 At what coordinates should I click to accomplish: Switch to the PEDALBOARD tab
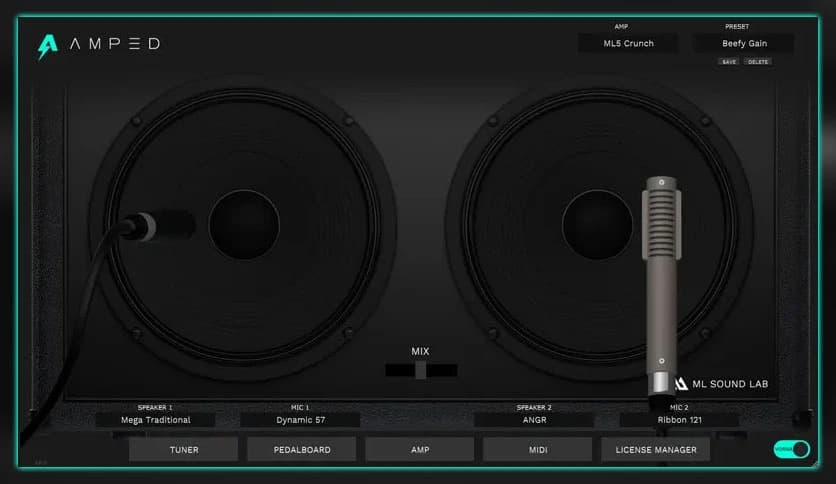(x=302, y=450)
